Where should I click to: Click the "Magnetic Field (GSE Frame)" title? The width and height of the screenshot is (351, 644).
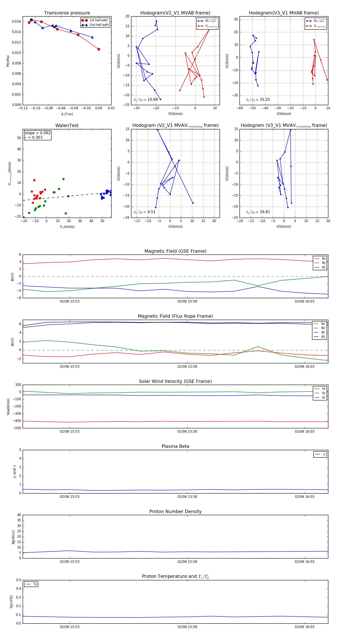[x=175, y=251]
